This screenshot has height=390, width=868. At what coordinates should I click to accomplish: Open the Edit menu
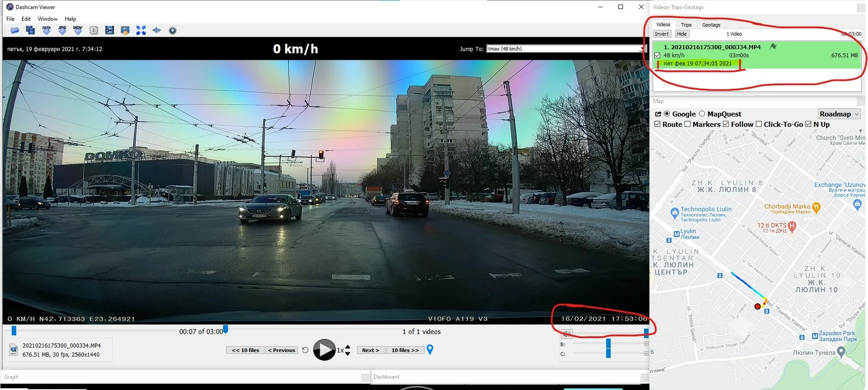point(26,19)
